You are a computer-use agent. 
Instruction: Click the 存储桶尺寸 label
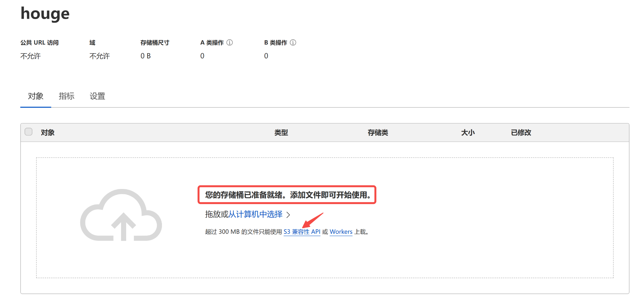tap(155, 43)
